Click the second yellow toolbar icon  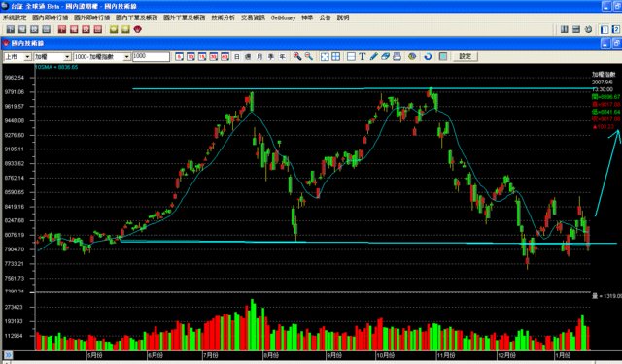click(x=125, y=29)
